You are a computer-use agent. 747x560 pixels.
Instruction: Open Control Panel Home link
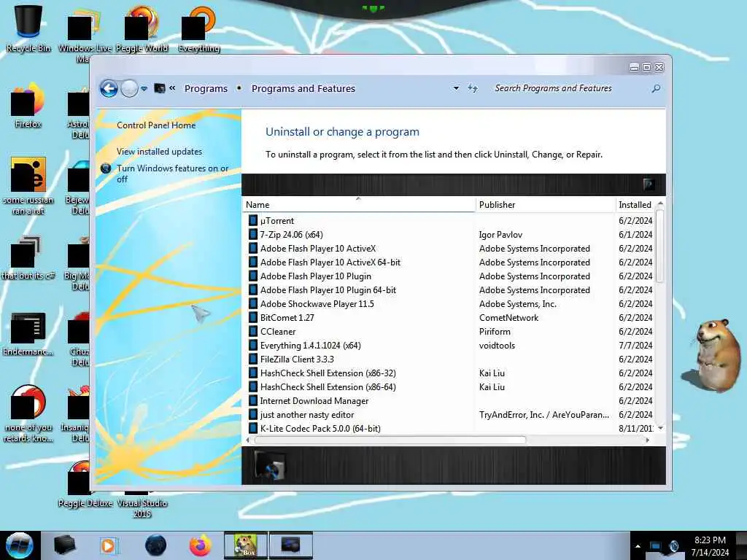[156, 125]
